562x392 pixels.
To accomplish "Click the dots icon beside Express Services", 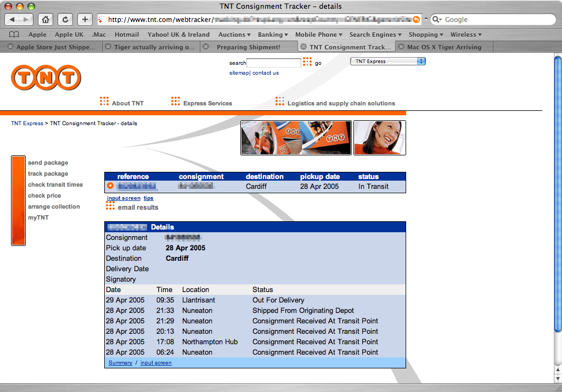I will click(175, 101).
